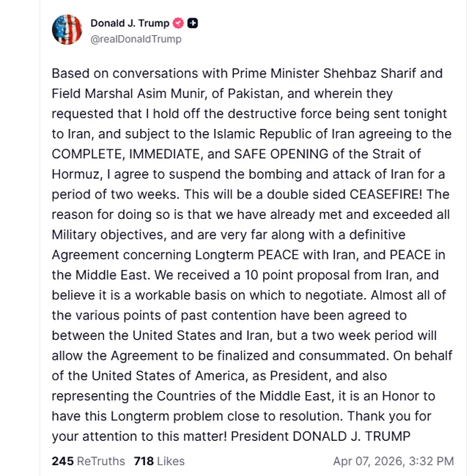This screenshot has width=469, height=476.
Task: Click the phrase "Military objectives"
Action: 111,234
